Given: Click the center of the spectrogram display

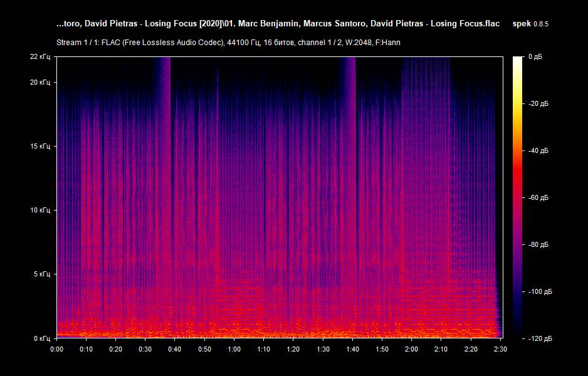Looking at the screenshot, I should 279,197.
